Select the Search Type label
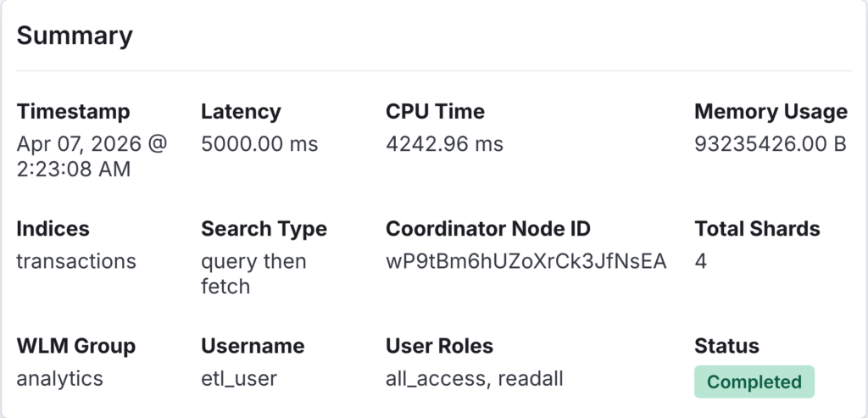Screen dimensions: 868x418 264,229
